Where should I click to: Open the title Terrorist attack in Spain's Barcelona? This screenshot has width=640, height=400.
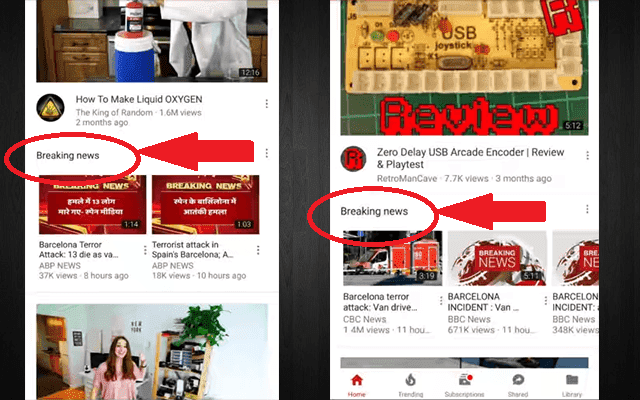click(x=193, y=249)
